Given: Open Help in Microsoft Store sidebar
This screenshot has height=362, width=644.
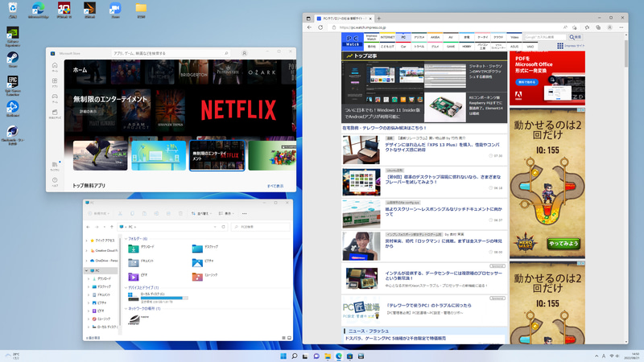Looking at the screenshot, I should [55, 182].
